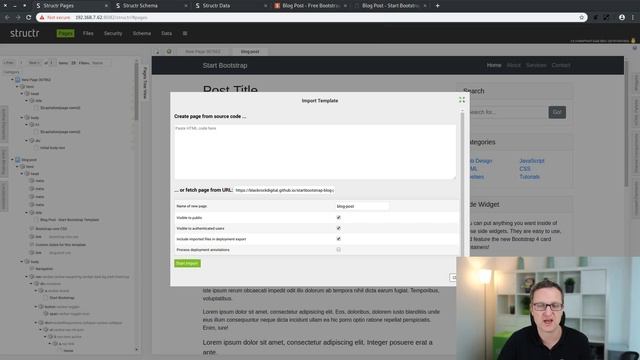Screen dimensions: 640x360
Task: Click the Tutorials category link
Action: [x=529, y=177]
